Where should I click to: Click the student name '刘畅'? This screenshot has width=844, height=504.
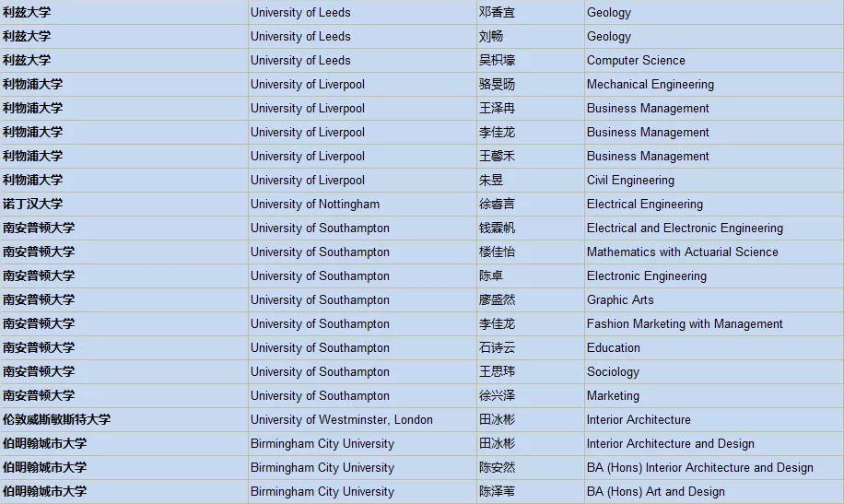point(491,37)
